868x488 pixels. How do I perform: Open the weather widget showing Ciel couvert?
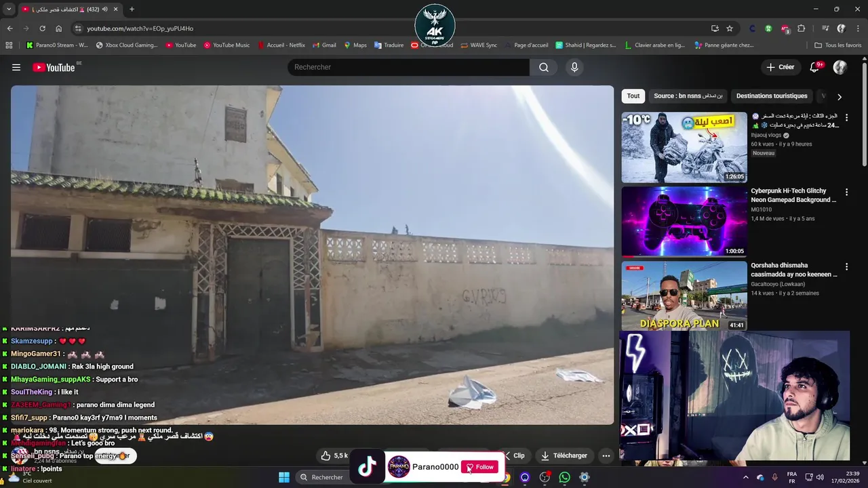[x=27, y=477]
